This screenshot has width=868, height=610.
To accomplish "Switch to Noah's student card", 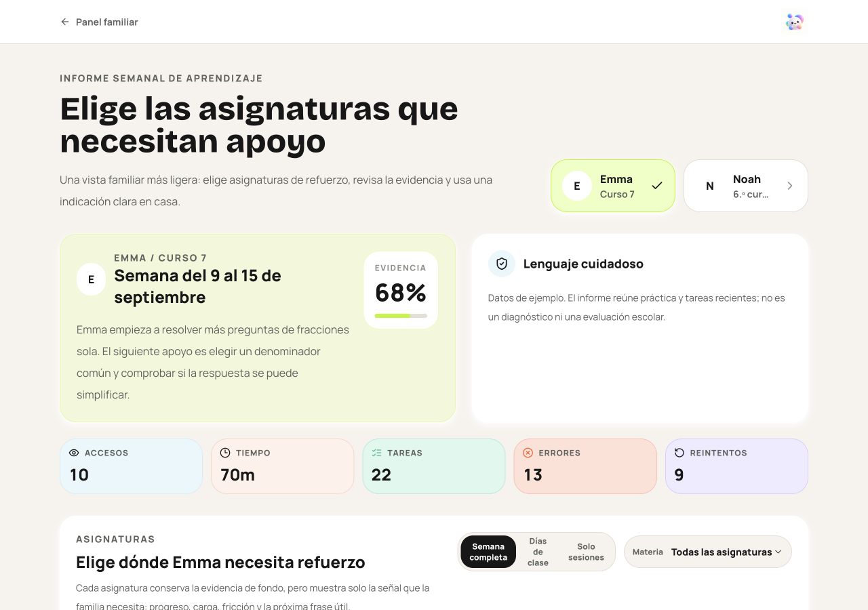I will coord(746,186).
